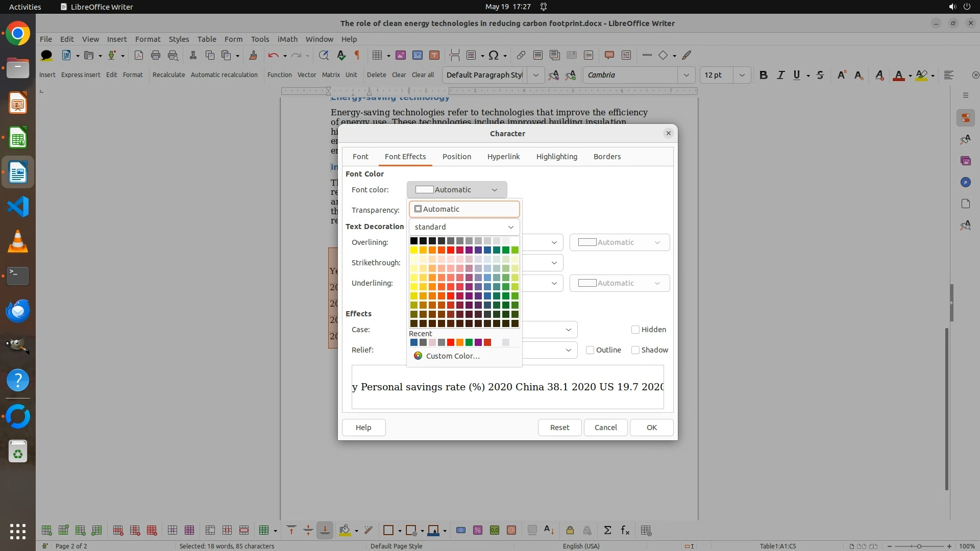Image resolution: width=980 pixels, height=551 pixels.
Task: Expand the font size dropdown arrow
Action: coord(742,75)
